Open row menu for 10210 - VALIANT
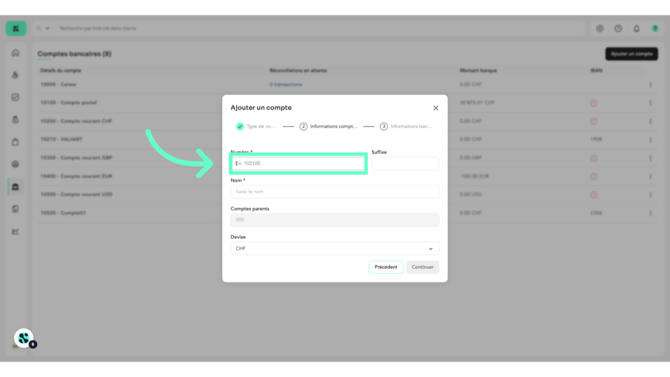 pos(650,140)
